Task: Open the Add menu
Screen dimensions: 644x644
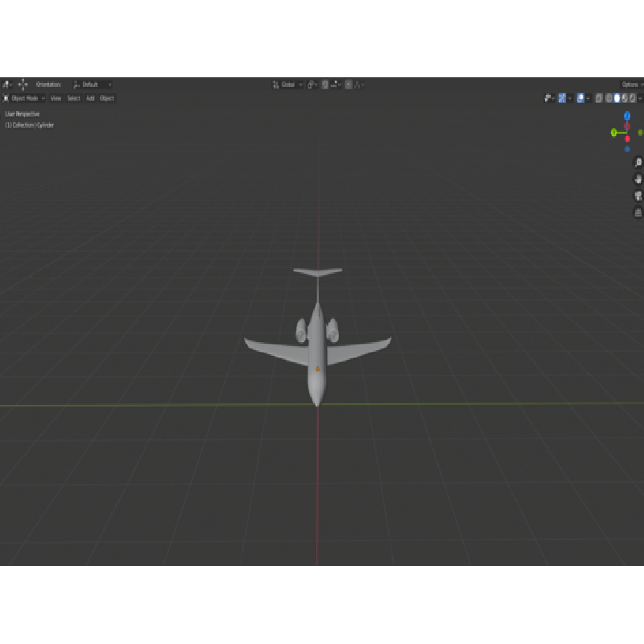Action: click(x=90, y=98)
